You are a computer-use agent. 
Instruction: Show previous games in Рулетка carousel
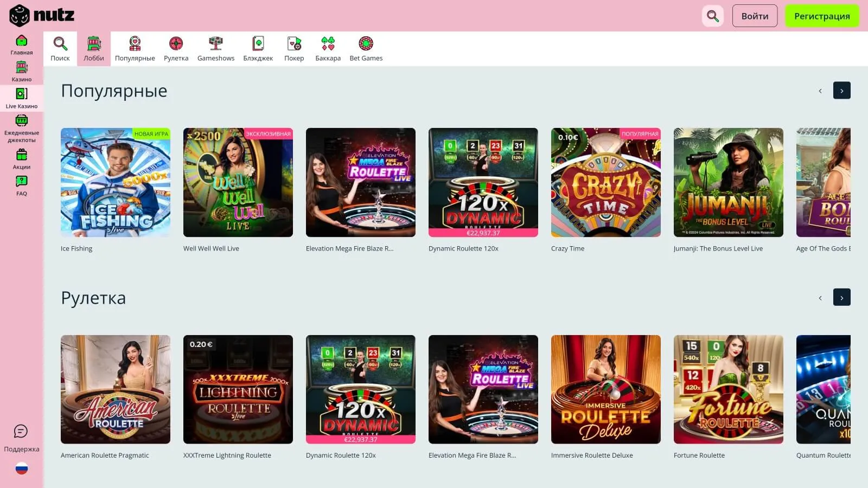pyautogui.click(x=820, y=298)
